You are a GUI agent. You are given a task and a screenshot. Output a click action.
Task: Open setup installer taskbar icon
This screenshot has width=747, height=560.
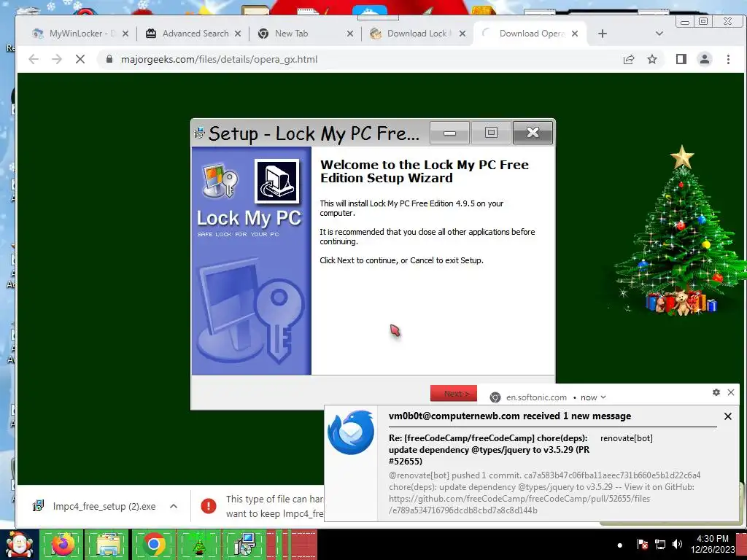coord(245,545)
